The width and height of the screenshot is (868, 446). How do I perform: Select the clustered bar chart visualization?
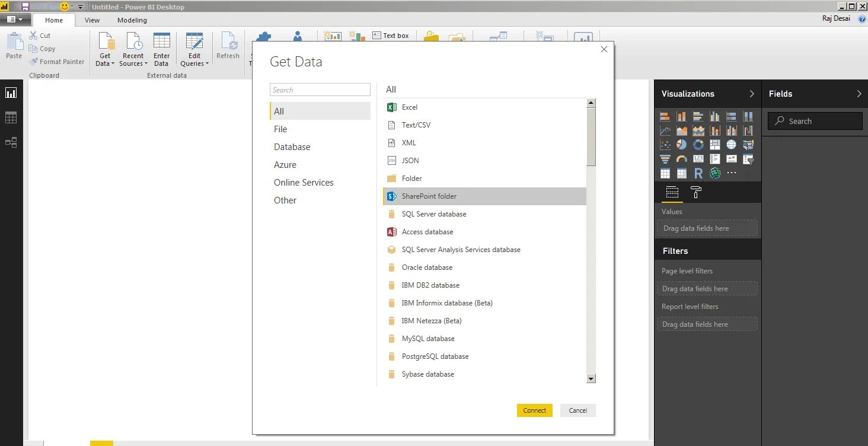coord(698,116)
